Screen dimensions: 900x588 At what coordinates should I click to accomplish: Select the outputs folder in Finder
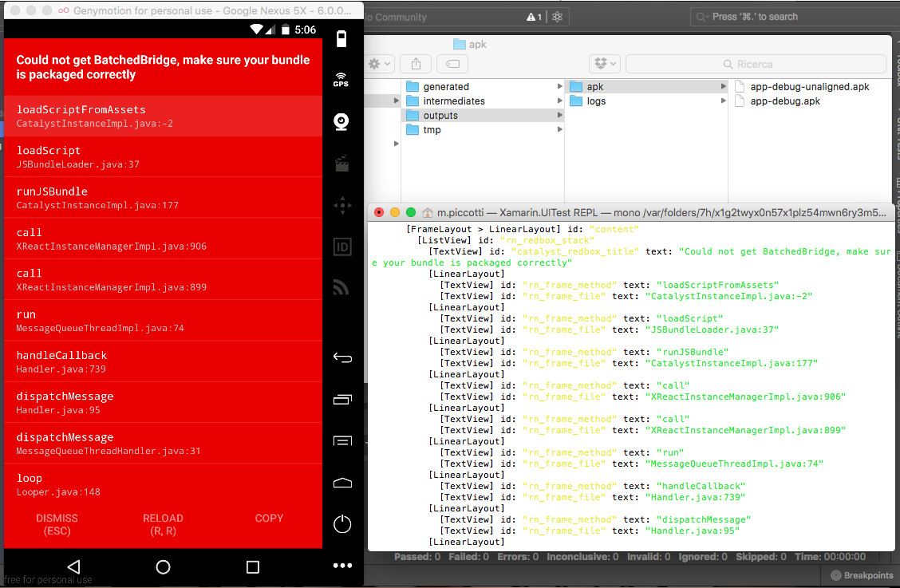440,116
